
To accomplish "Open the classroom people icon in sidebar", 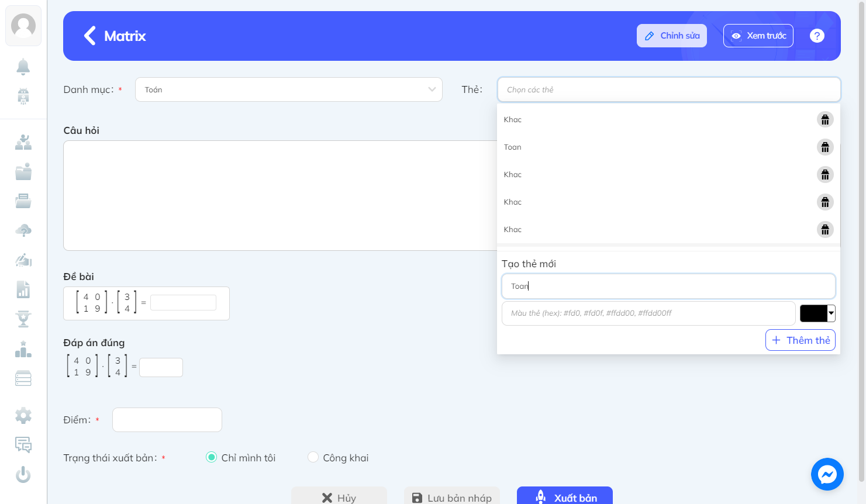I will pyautogui.click(x=23, y=142).
